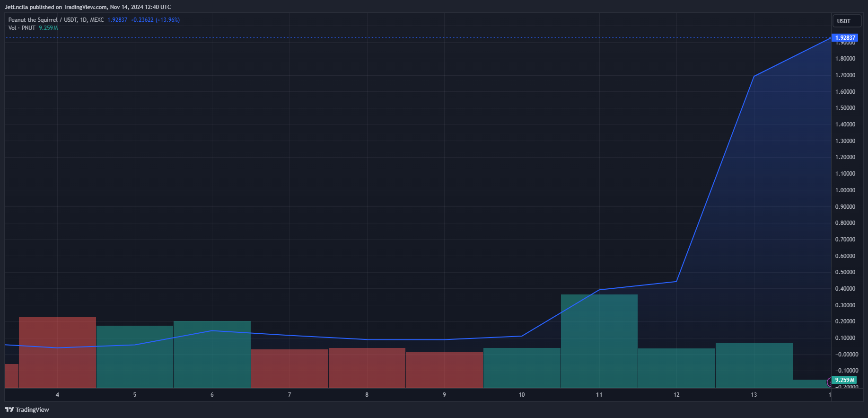Image resolution: width=868 pixels, height=418 pixels.
Task: Click the green volume bar above date 5
Action: pos(135,357)
